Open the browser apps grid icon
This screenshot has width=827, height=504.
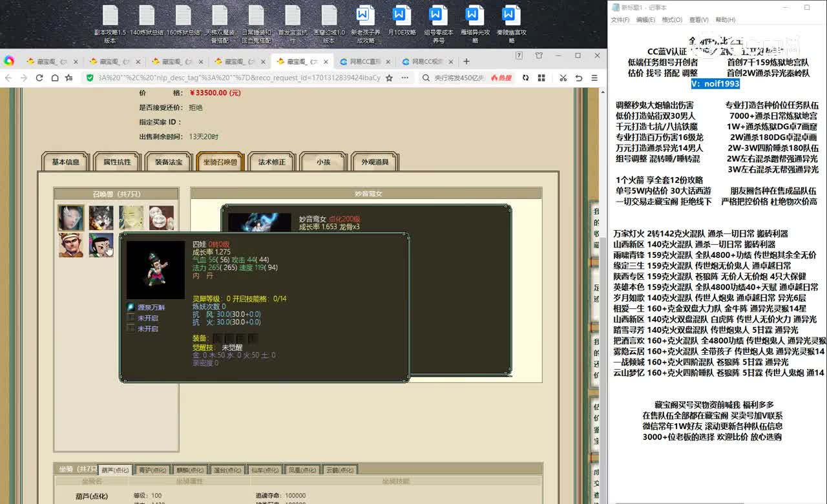[x=541, y=78]
